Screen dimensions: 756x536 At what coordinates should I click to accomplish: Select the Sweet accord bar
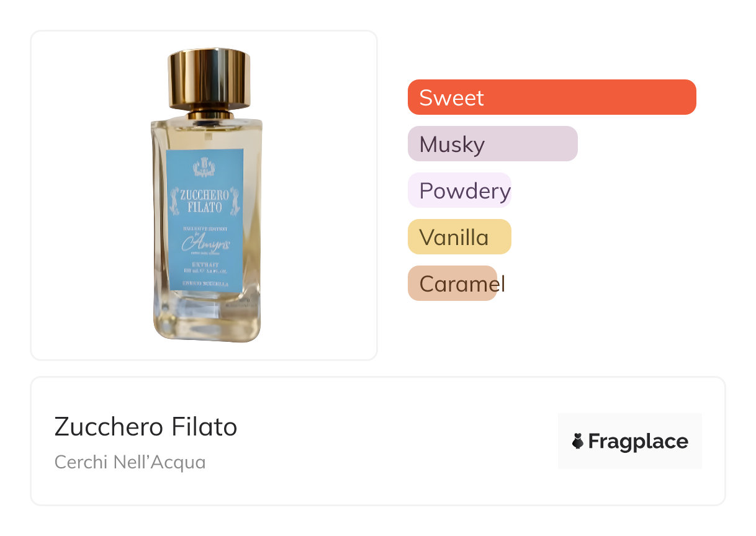pyautogui.click(x=551, y=97)
